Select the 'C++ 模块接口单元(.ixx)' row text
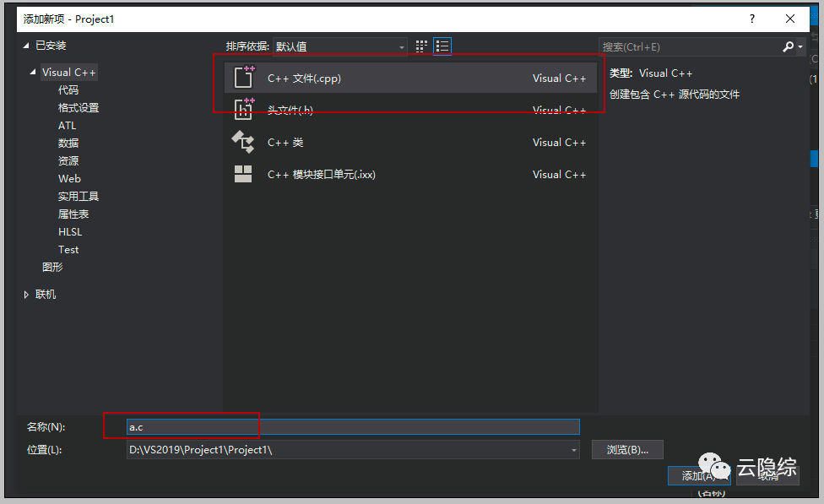 tap(322, 175)
